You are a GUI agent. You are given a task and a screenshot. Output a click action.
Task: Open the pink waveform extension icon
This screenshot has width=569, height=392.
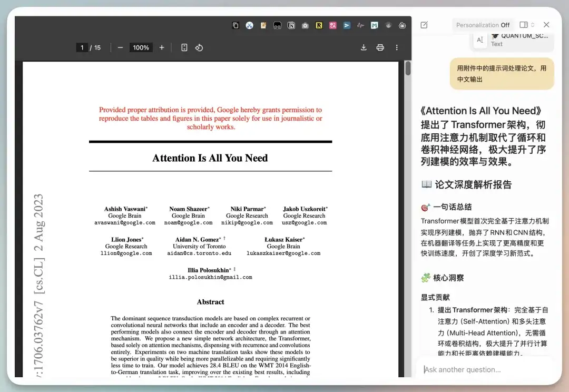[x=360, y=25]
